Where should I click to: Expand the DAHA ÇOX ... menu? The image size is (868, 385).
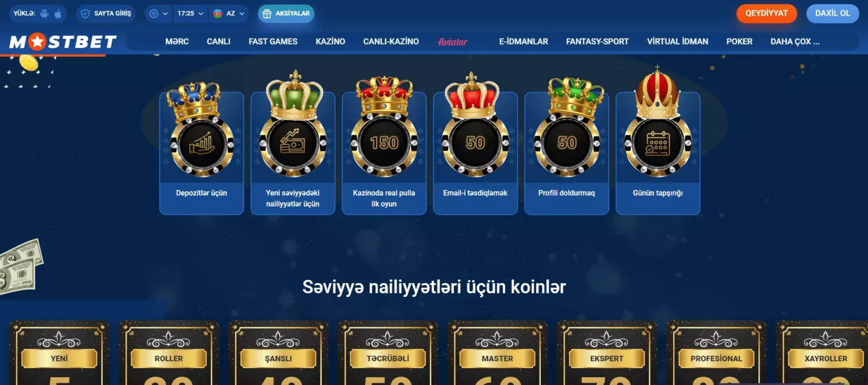795,42
